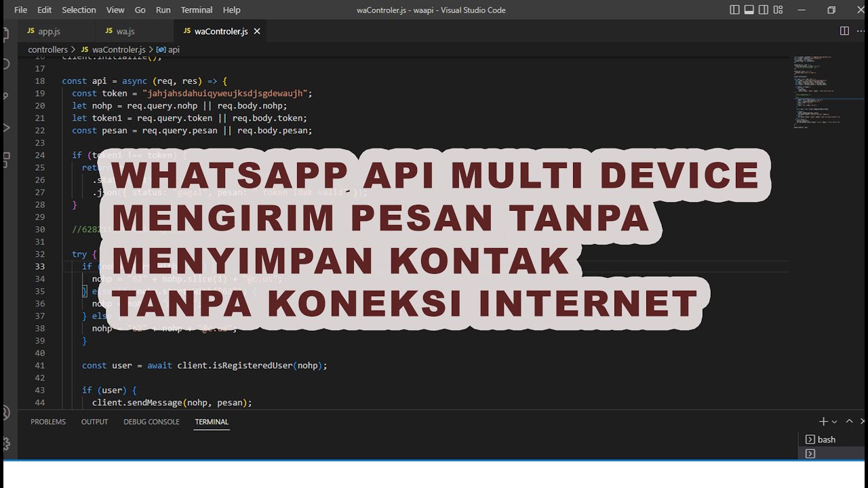
Task: Open Customize Layout icon in title bar
Action: (778, 10)
